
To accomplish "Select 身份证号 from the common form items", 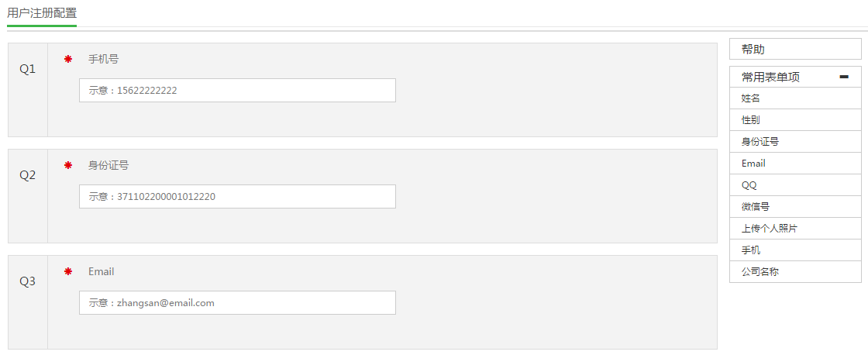I will click(794, 142).
